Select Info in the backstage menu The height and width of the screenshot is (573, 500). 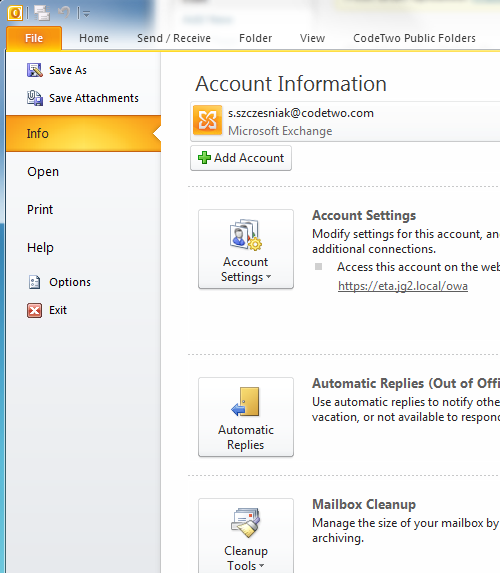(x=83, y=133)
